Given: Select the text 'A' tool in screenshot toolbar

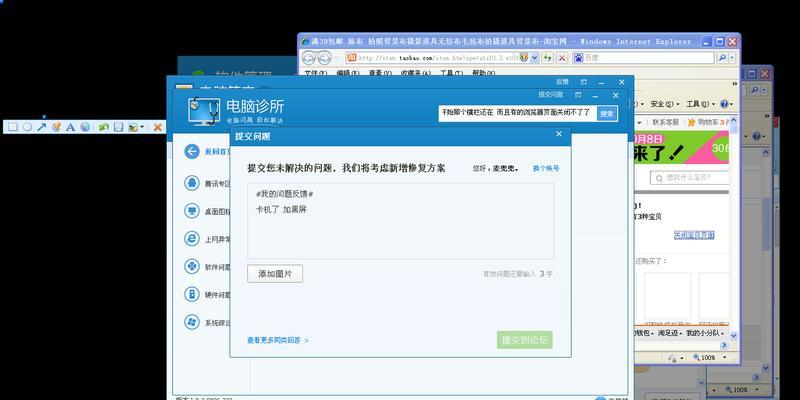Looking at the screenshot, I should pos(70,127).
